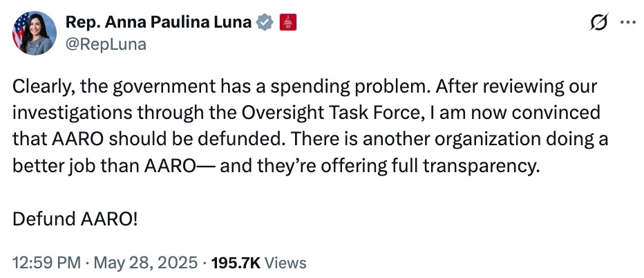The width and height of the screenshot is (644, 278).
Task: Click the display name Rep. Anna Paulina Luna
Action: click(159, 22)
